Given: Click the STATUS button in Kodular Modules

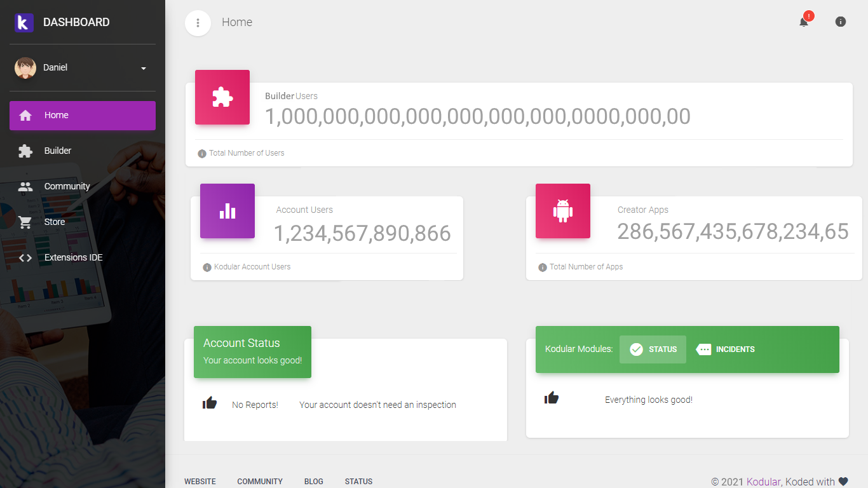Looking at the screenshot, I should (653, 349).
